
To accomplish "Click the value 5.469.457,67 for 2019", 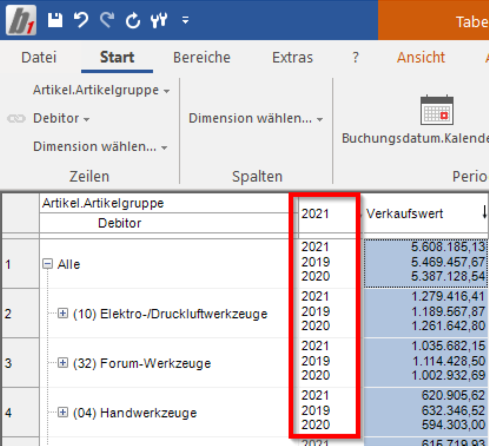I will click(448, 262).
